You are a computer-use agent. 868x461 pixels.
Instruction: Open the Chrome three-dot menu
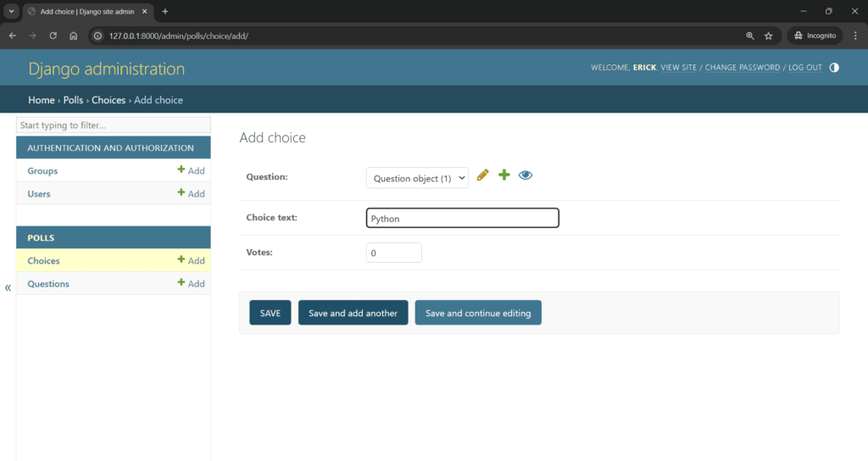pos(855,36)
